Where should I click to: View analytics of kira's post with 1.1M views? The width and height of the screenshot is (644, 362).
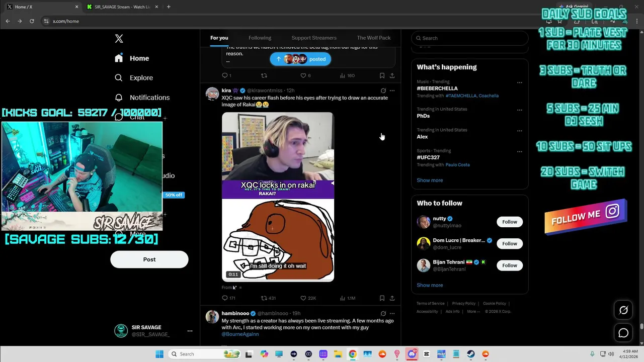point(348,298)
